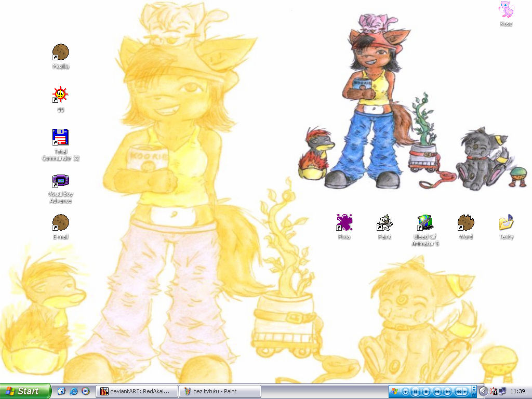Launch the gg messenger shortcut
Screen dimensions: 532x399
click(60, 99)
